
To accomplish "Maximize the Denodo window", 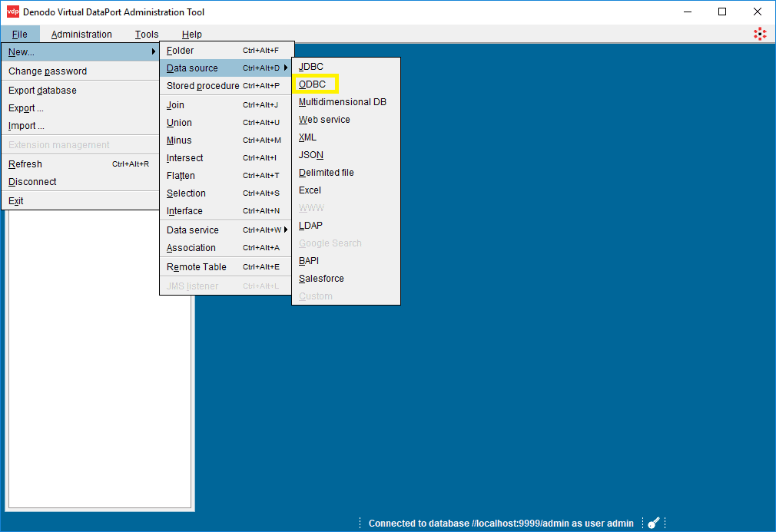I will click(x=722, y=12).
